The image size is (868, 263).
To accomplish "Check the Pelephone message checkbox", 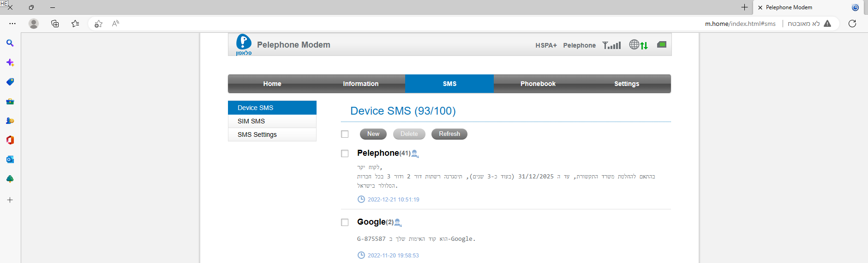I will 345,153.
